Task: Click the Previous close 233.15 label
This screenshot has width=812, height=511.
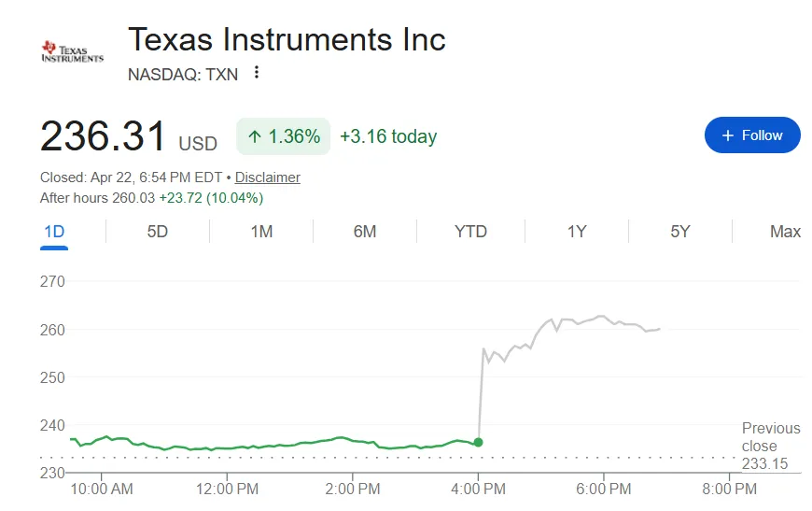Action: pos(770,446)
